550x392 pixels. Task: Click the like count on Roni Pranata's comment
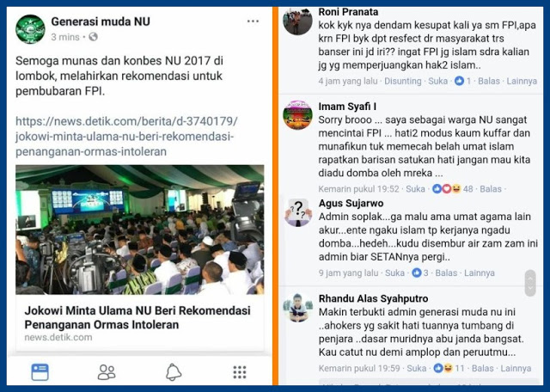pyautogui.click(x=462, y=81)
